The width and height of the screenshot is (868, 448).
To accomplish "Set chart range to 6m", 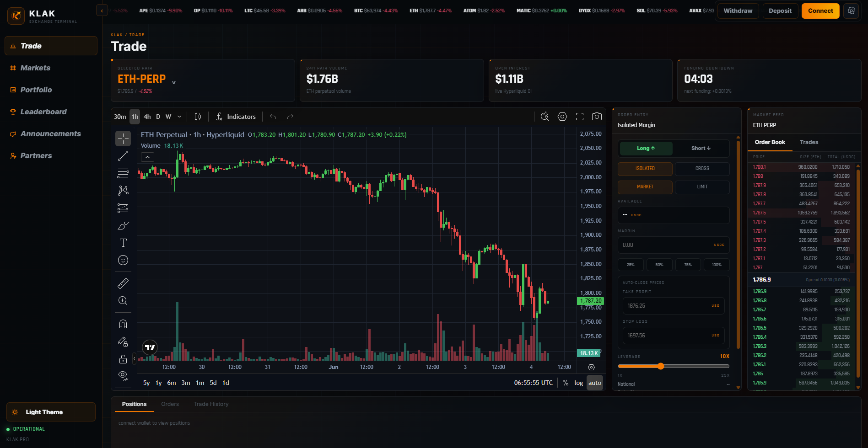I will click(x=172, y=383).
